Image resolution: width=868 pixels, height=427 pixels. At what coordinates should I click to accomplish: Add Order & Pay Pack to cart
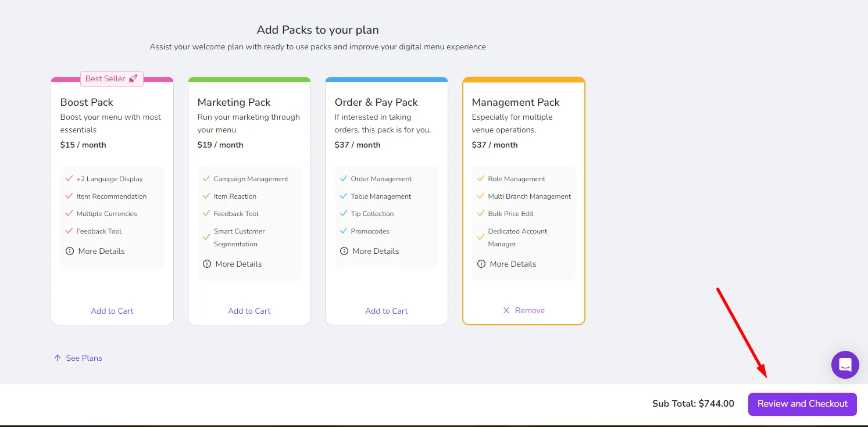pyautogui.click(x=387, y=311)
